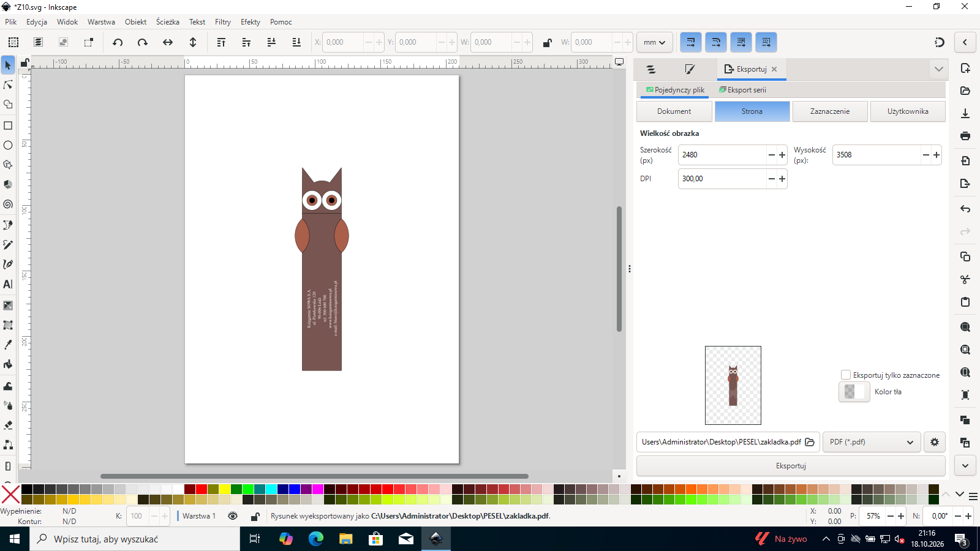Select the Rectangle tool

click(x=8, y=126)
